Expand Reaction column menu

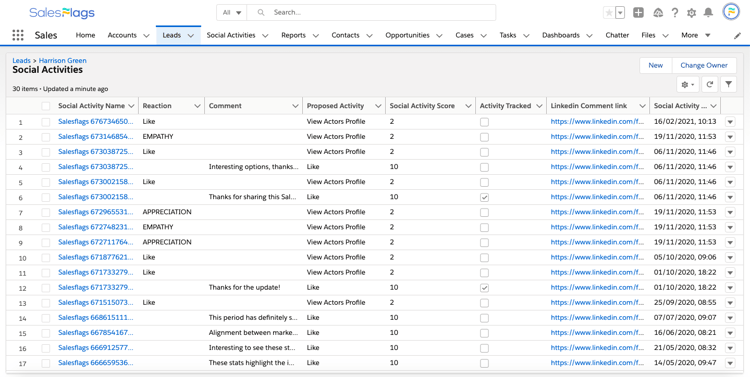click(x=197, y=106)
